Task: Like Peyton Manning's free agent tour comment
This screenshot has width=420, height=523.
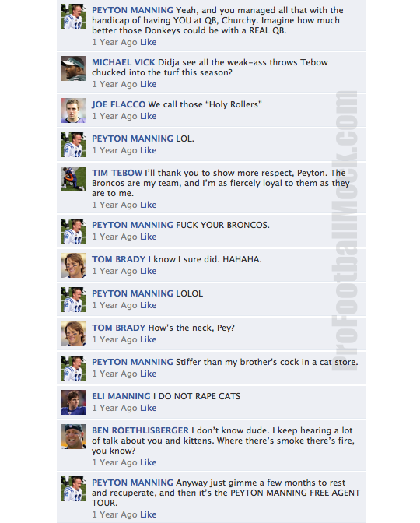Action: click(149, 514)
